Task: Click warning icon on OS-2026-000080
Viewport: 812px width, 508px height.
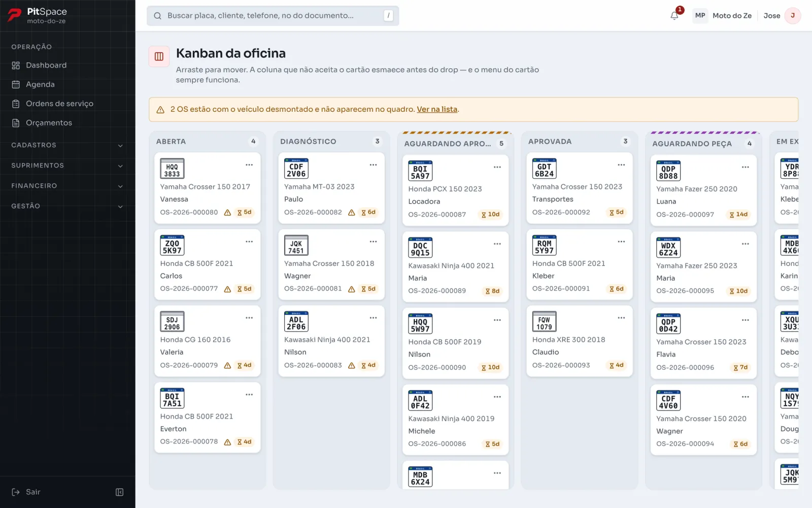Action: click(227, 213)
